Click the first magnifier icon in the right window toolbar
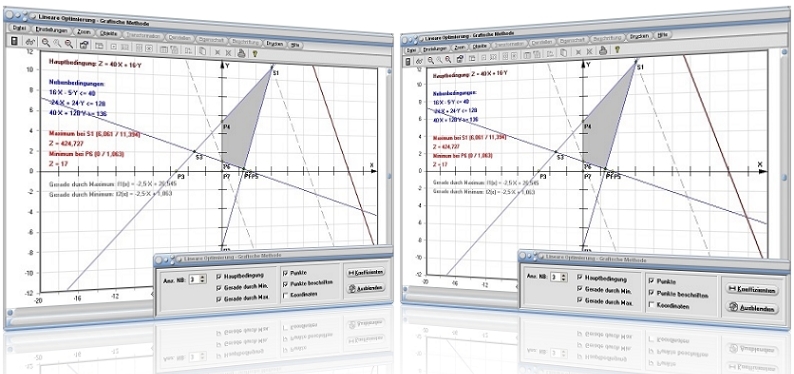 point(430,60)
